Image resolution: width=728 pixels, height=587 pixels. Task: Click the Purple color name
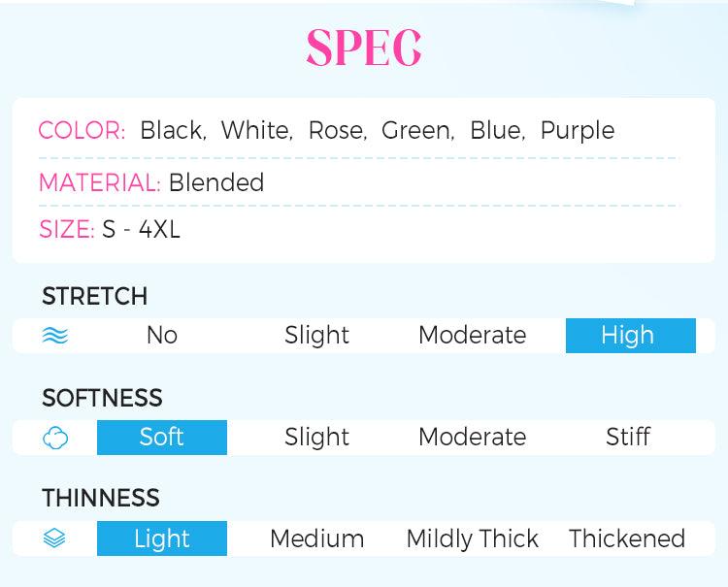(577, 131)
